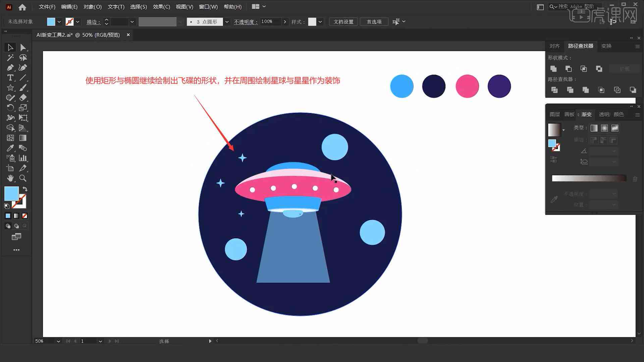Select the Pen tool

(x=10, y=68)
